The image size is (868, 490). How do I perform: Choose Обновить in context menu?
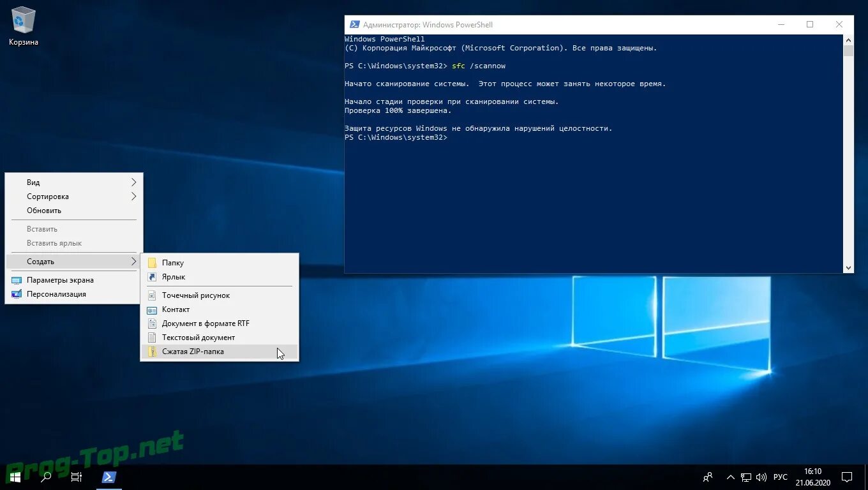(x=74, y=211)
